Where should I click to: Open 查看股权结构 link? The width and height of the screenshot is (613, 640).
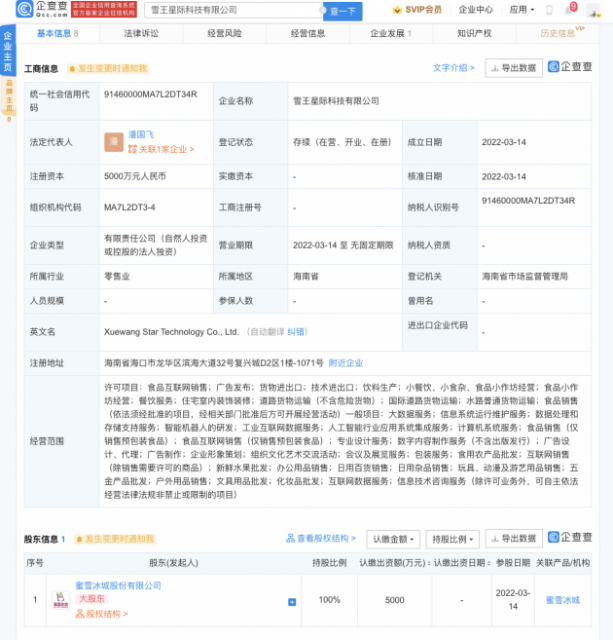click(321, 538)
